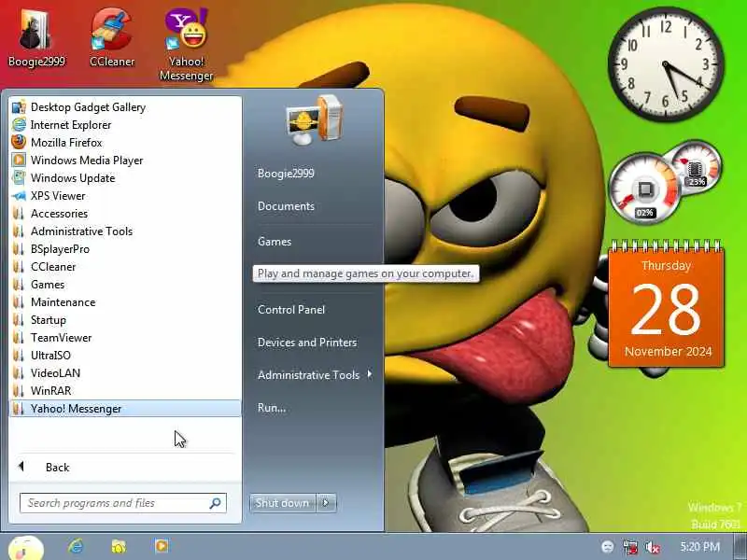Open the VideoLAN folder
The image size is (747, 560).
125,372
